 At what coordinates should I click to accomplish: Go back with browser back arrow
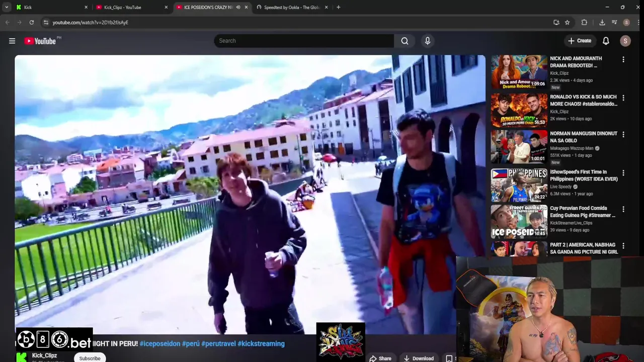point(7,22)
